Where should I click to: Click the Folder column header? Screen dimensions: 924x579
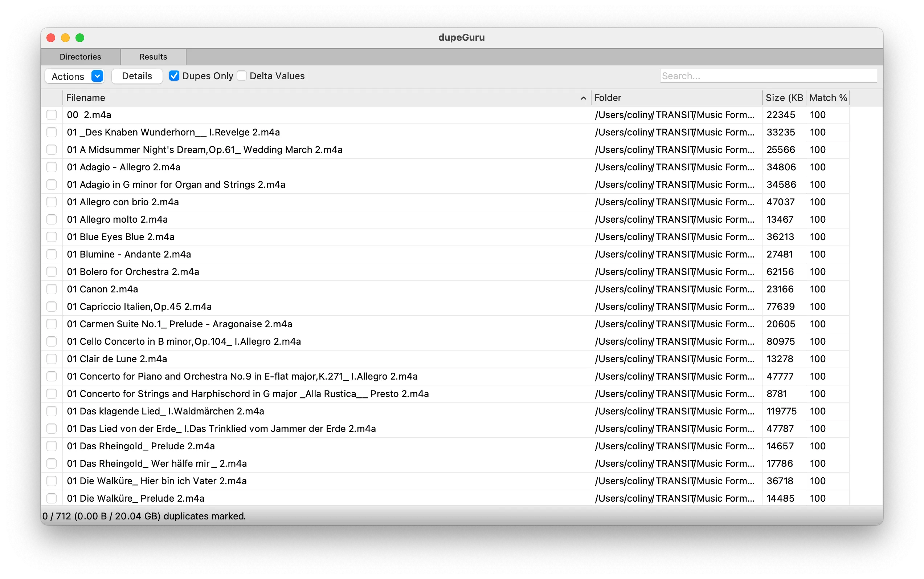point(608,98)
